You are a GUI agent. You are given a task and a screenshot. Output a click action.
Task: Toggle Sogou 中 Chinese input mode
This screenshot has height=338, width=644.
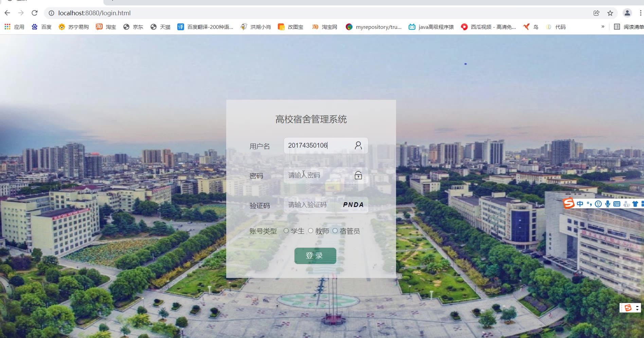(x=580, y=204)
